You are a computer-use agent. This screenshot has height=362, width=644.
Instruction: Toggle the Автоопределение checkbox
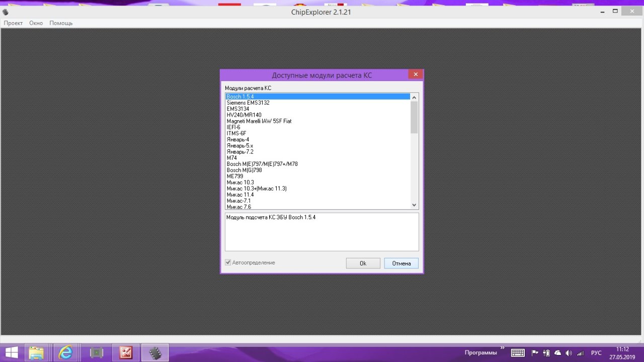pyautogui.click(x=228, y=262)
